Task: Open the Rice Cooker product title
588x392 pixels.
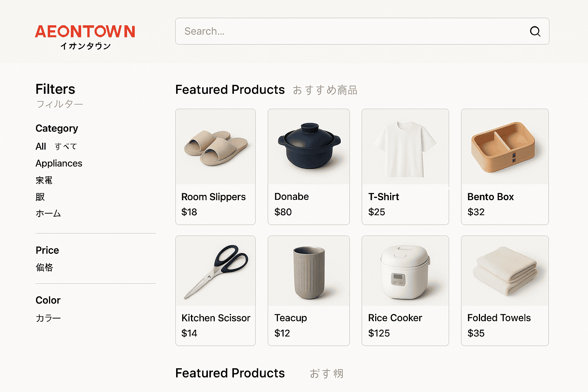Action: point(395,318)
